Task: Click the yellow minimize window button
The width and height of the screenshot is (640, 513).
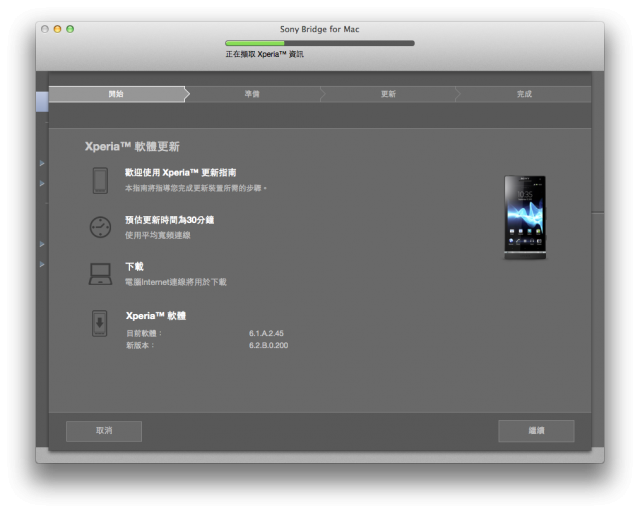Action: pos(58,29)
